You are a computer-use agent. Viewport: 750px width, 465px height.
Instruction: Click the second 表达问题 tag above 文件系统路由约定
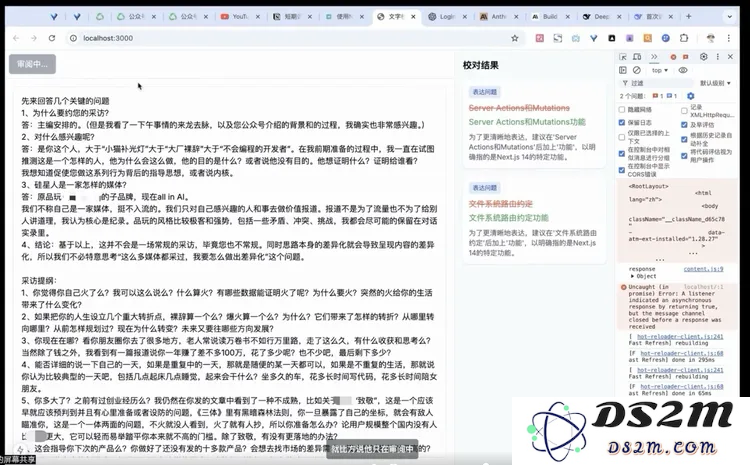[x=485, y=188]
